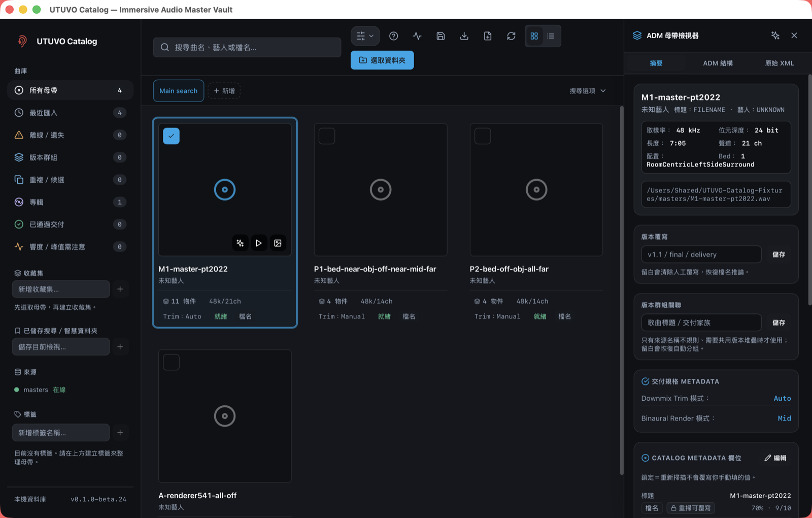Open the 所有母帶 library item
This screenshot has height=518, width=812.
tap(70, 90)
